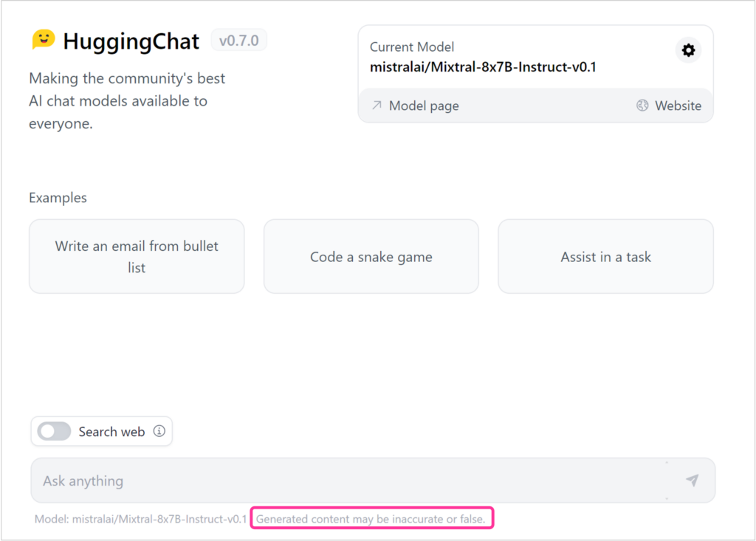Screen dimensions: 756x541
Task: Select the 'Code a snake game' example
Action: pos(371,256)
